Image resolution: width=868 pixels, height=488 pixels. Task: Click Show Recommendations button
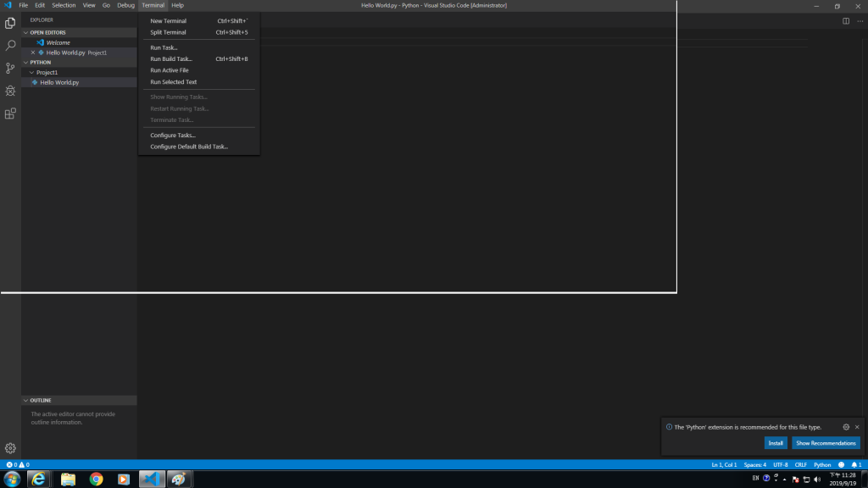click(x=826, y=443)
